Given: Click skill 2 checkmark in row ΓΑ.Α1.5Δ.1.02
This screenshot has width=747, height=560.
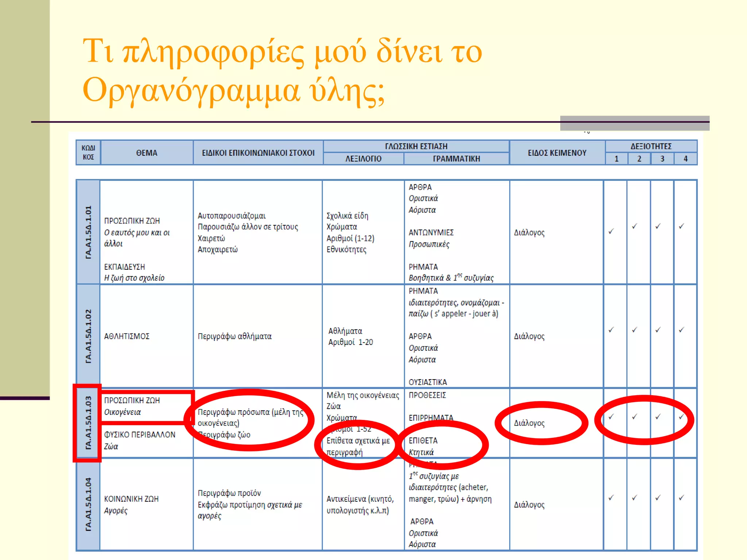Looking at the screenshot, I should click(x=635, y=330).
